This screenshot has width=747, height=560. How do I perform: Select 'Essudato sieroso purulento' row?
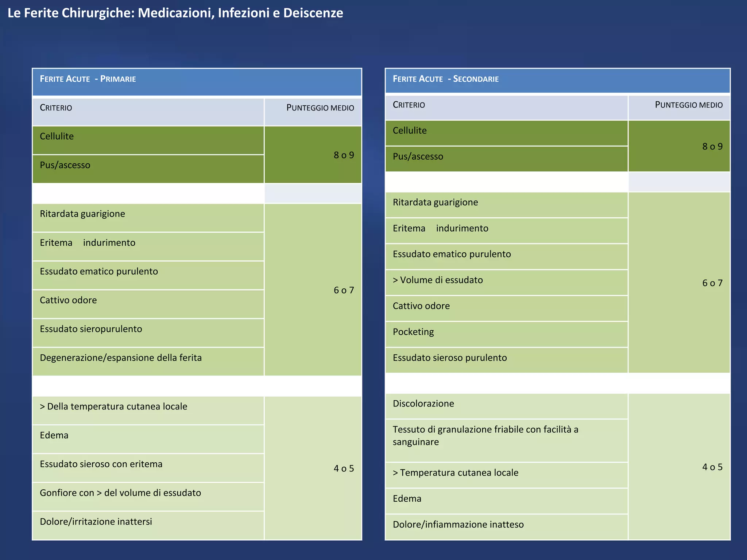coord(507,360)
